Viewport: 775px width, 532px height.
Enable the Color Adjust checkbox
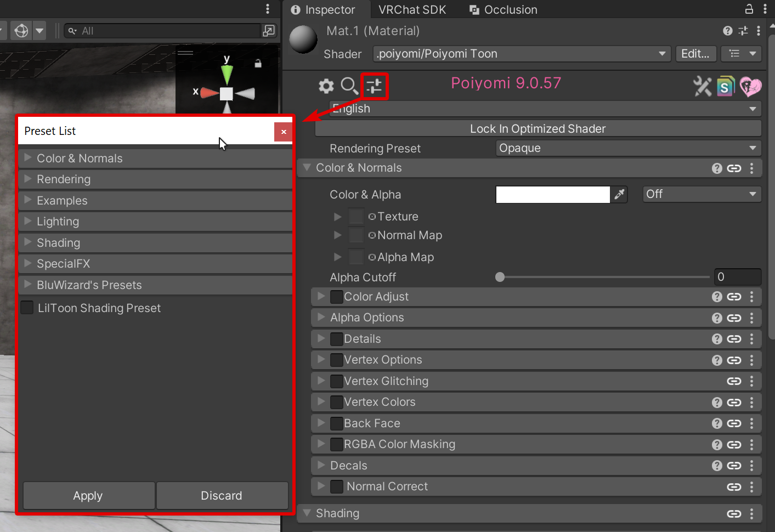[337, 297]
